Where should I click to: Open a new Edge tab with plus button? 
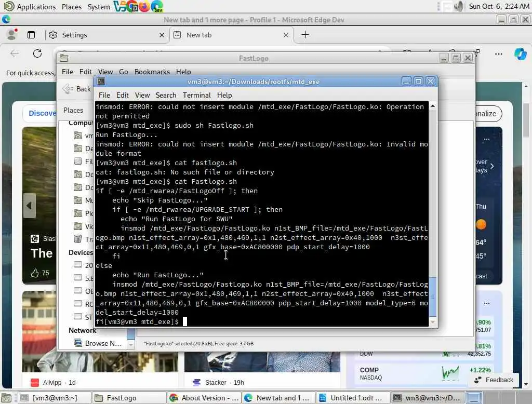[x=305, y=35]
